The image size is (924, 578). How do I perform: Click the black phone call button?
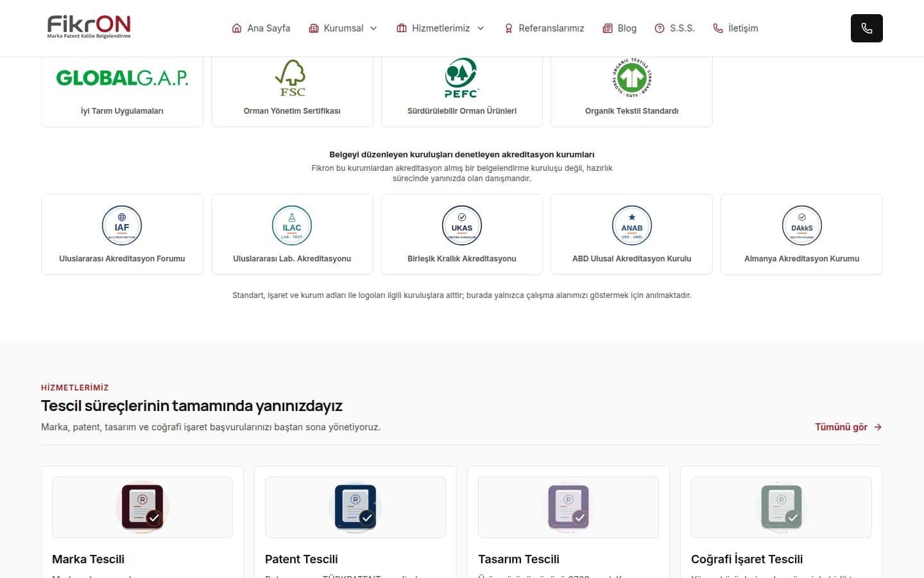pyautogui.click(x=867, y=28)
